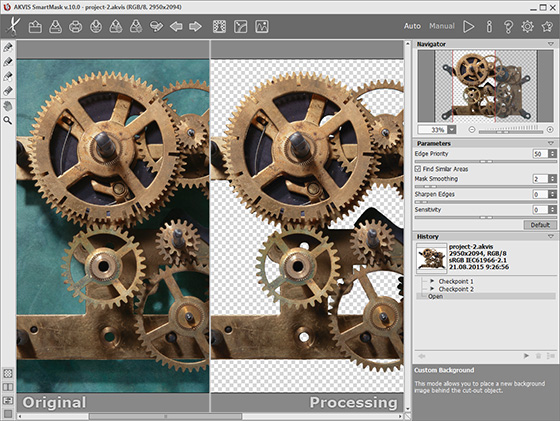Click the project-2.akvis history thumbnail
The width and height of the screenshot is (560, 421).
click(431, 259)
